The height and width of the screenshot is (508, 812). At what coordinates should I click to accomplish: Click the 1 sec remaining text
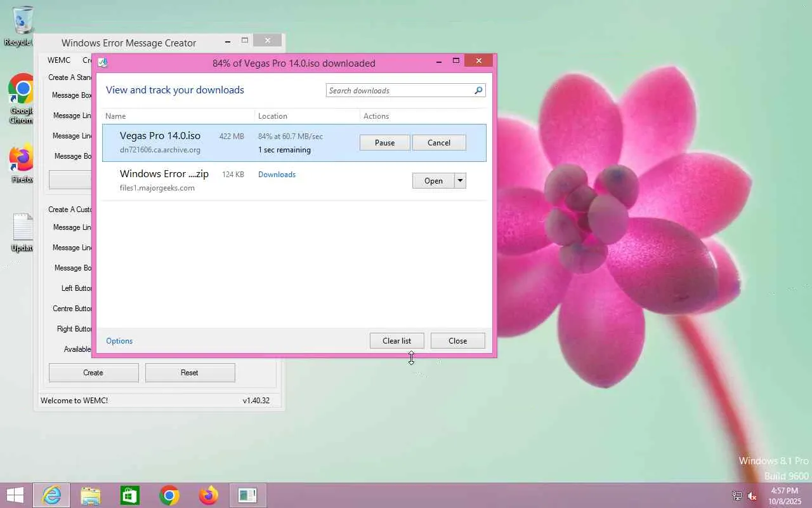point(284,150)
